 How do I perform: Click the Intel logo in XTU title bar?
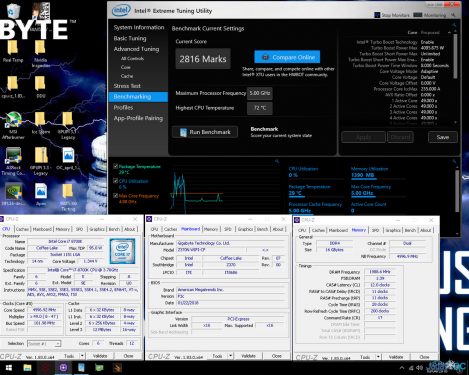[121, 10]
